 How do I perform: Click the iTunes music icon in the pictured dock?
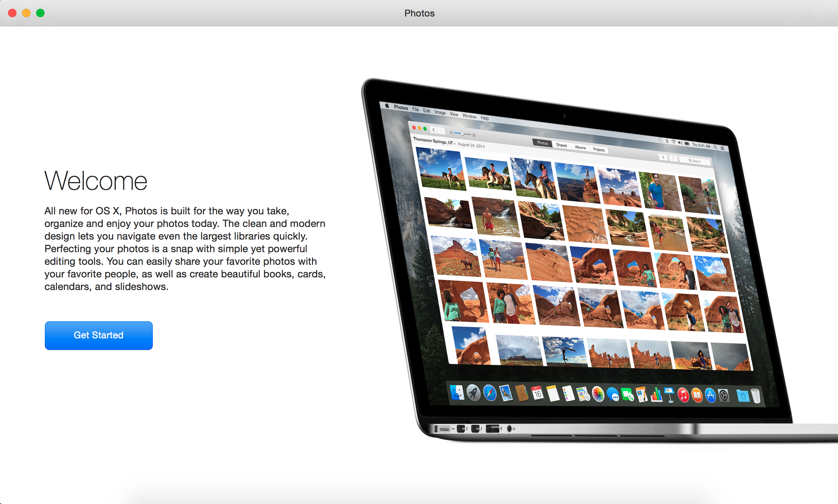tap(683, 395)
